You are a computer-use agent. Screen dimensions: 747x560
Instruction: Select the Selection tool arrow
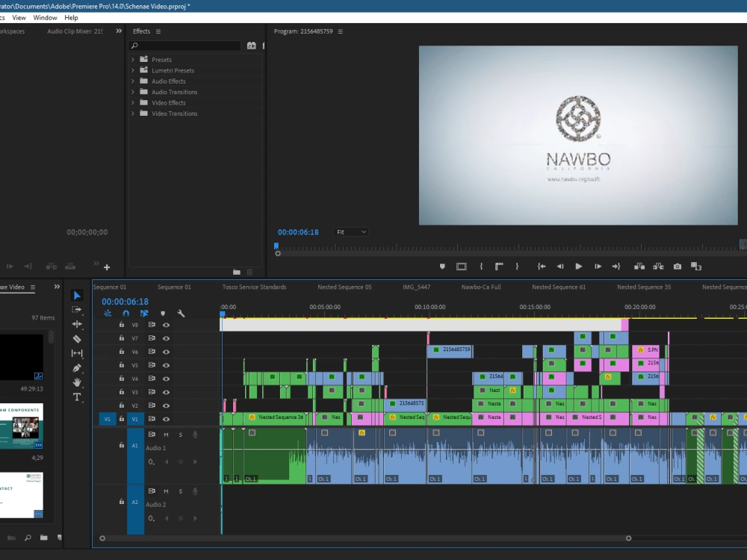tap(77, 296)
